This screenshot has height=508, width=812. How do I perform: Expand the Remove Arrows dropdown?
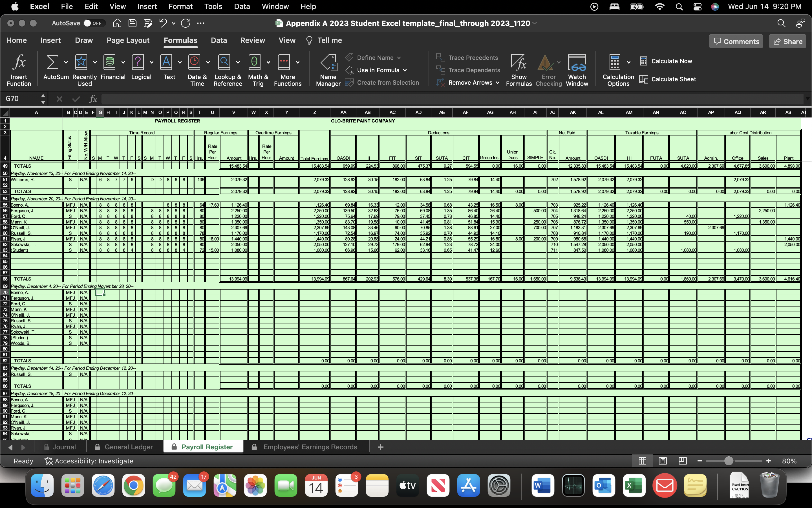point(498,83)
